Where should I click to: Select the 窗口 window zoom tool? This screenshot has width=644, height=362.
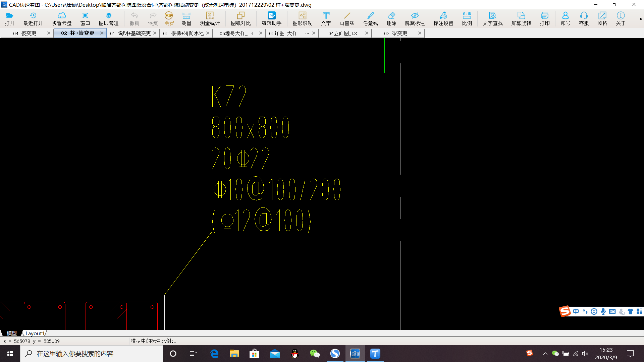[x=85, y=19]
